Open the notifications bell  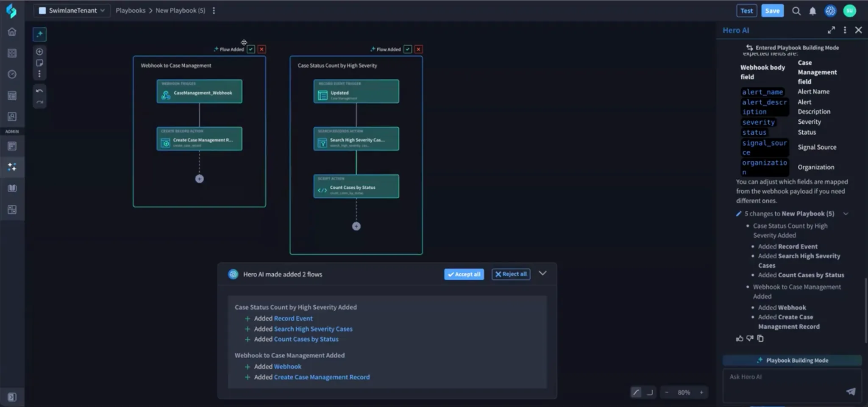[x=812, y=11]
